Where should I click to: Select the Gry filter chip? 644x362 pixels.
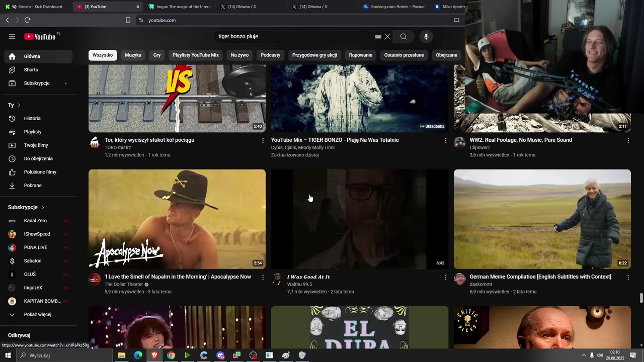157,55
